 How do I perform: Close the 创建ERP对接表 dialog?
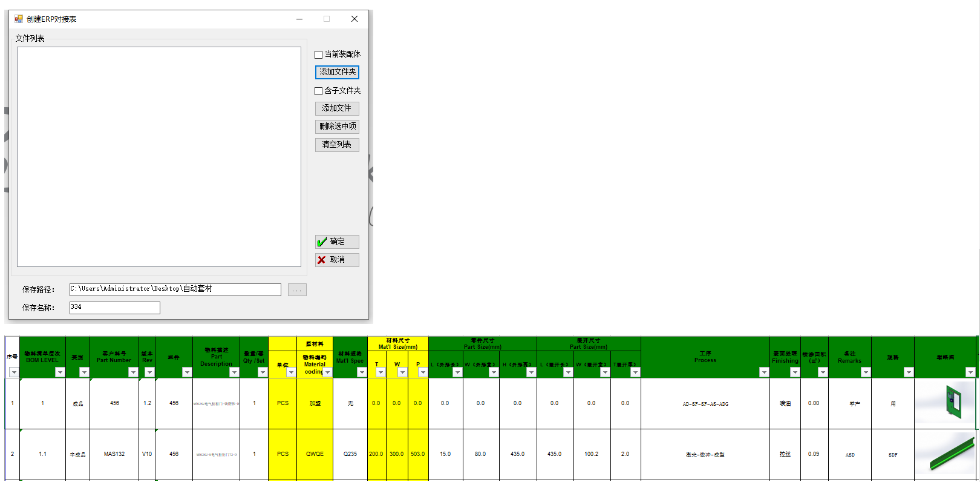coord(354,19)
